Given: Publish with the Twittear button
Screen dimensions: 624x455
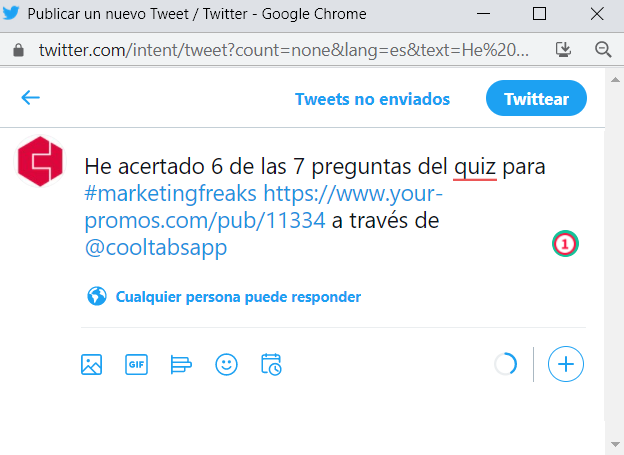Looking at the screenshot, I should [536, 98].
